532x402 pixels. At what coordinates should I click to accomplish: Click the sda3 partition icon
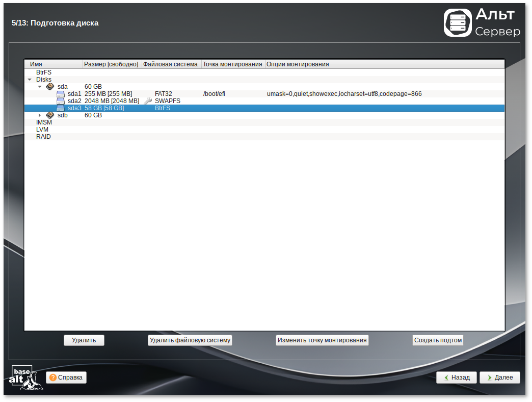(61, 108)
